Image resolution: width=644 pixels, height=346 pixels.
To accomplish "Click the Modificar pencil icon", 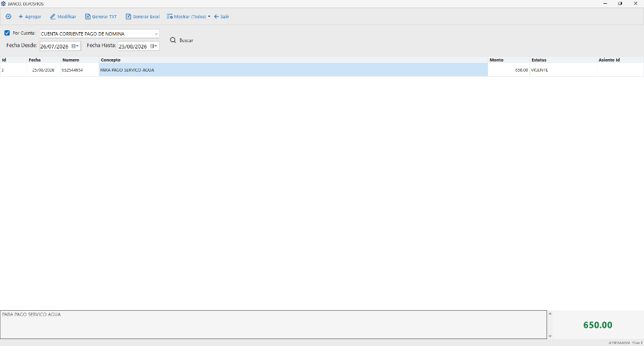I will coord(53,17).
